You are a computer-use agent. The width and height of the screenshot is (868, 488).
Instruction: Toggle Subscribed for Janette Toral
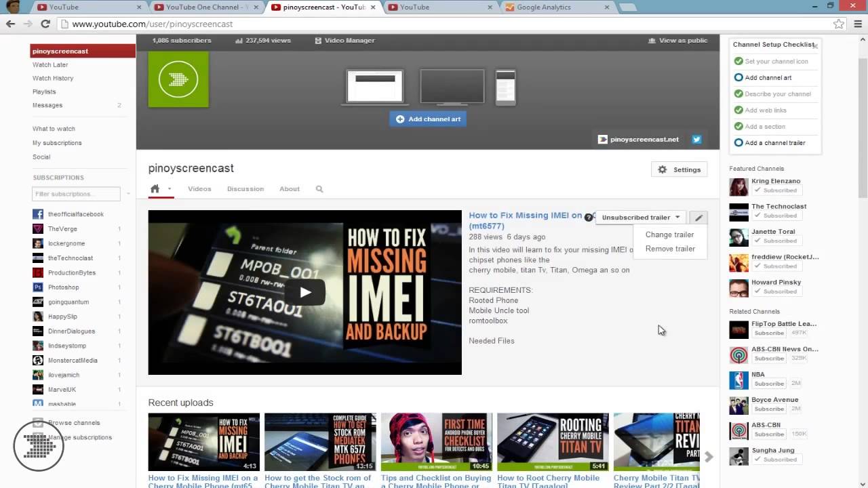click(x=776, y=241)
